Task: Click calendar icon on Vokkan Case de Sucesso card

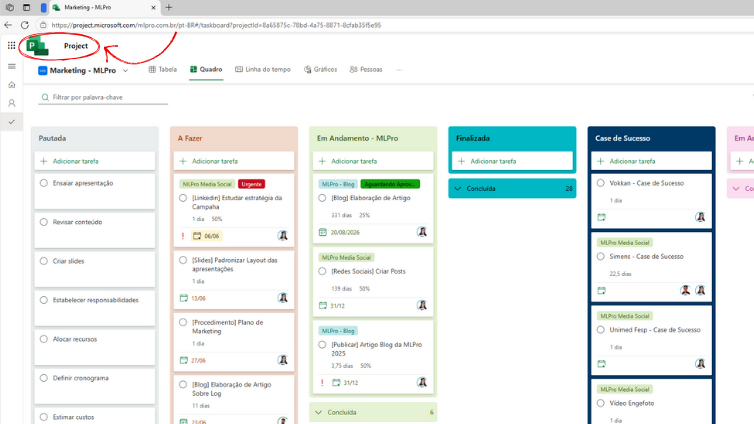Action: [601, 217]
